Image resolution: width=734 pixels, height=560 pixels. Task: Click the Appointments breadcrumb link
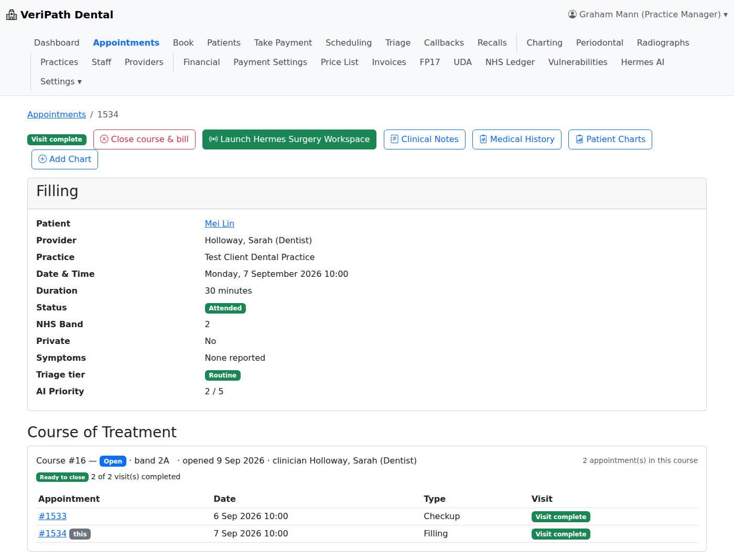coord(57,114)
